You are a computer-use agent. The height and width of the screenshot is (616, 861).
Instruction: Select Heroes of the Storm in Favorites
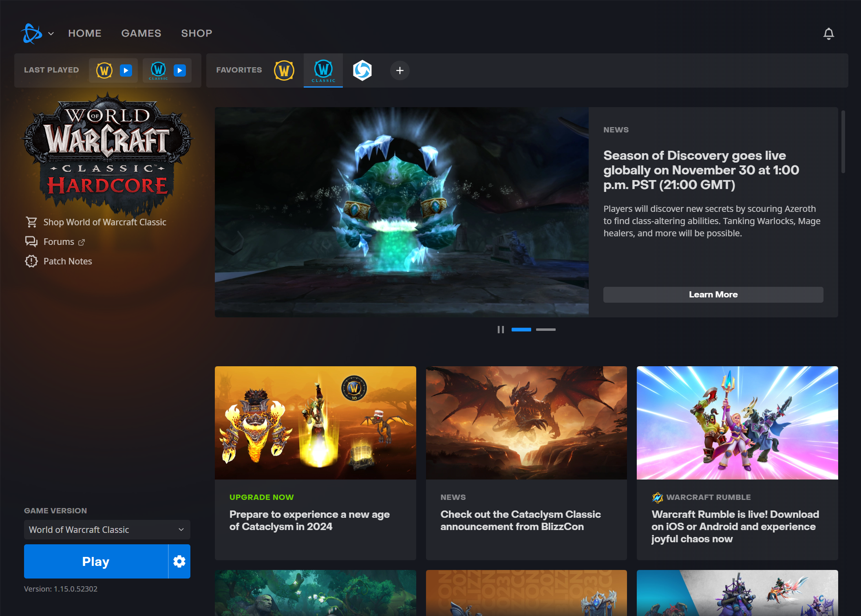[x=362, y=70]
